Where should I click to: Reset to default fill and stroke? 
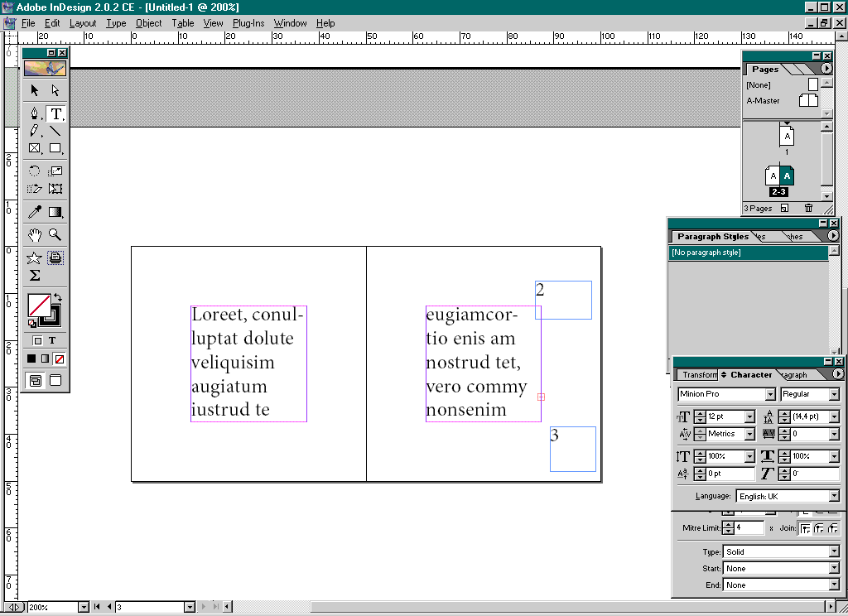click(32, 324)
